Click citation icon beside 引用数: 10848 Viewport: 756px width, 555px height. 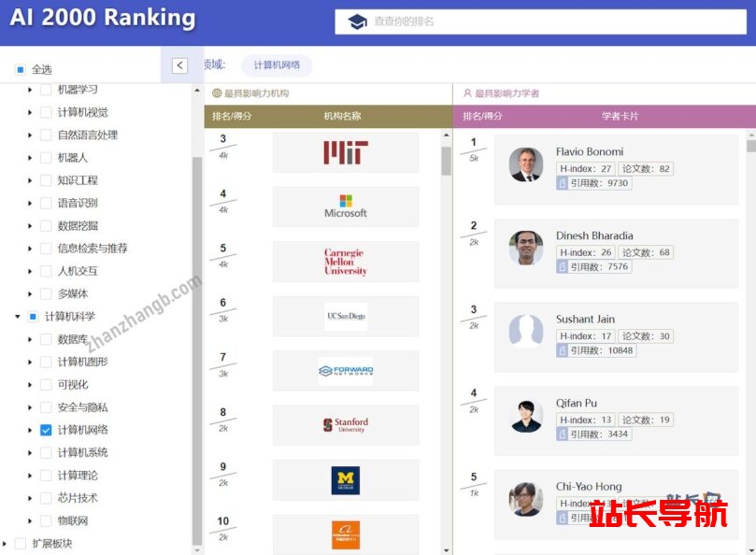[x=563, y=350]
